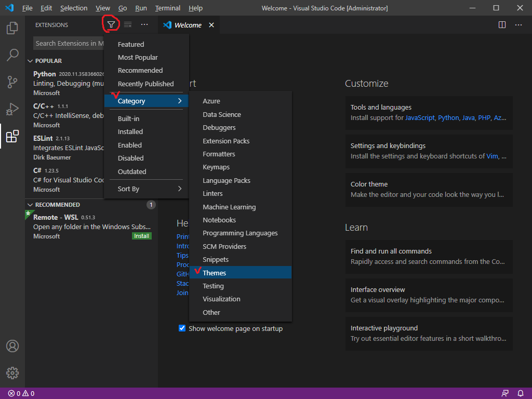This screenshot has height=399, width=532.
Task: Open the Accounts icon in activity bar
Action: pos(12,346)
